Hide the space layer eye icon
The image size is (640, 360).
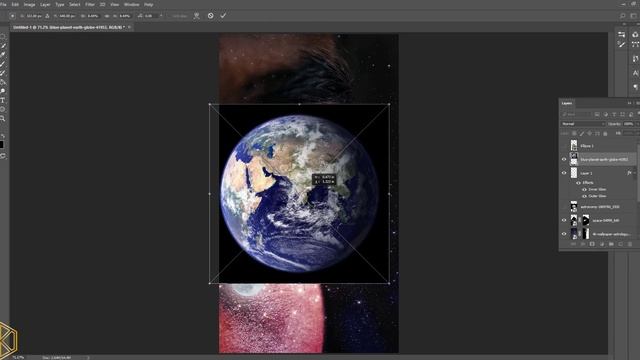564,220
